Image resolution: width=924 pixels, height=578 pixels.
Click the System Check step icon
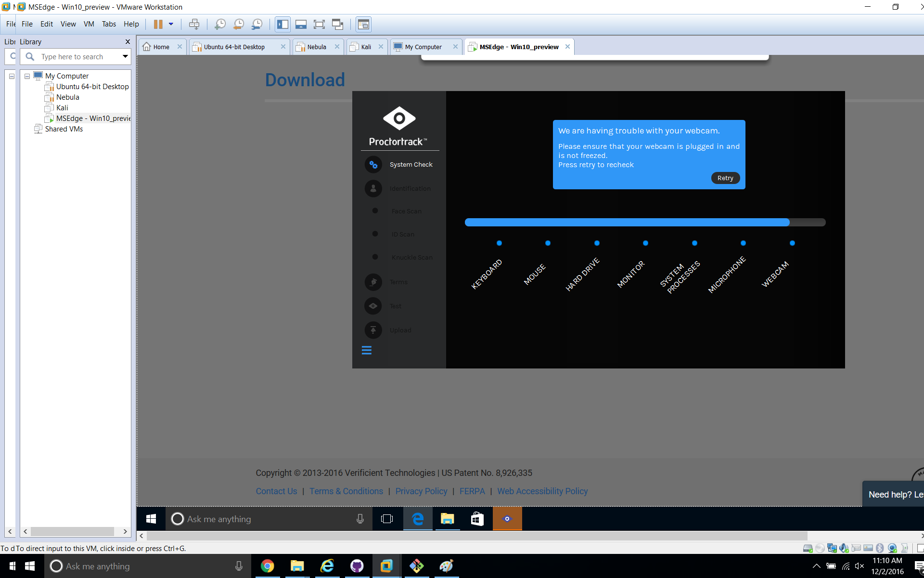pyautogui.click(x=373, y=165)
